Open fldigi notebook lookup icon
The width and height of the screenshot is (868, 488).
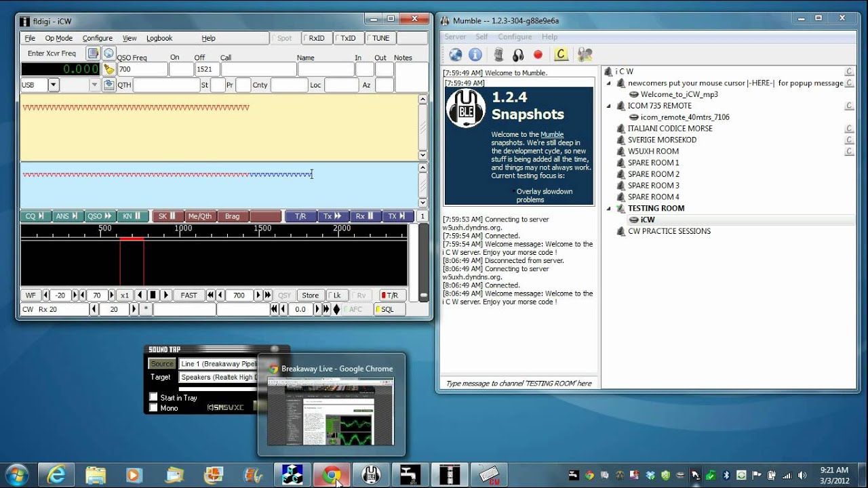click(x=94, y=53)
